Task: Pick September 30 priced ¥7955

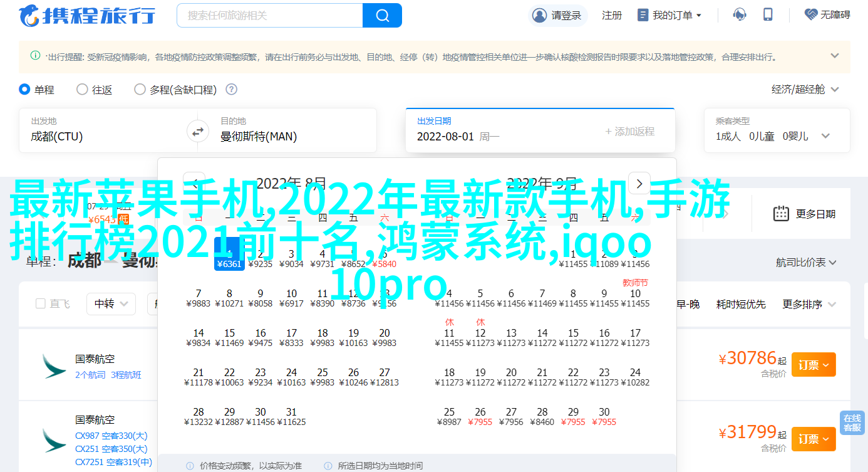Action: (604, 416)
